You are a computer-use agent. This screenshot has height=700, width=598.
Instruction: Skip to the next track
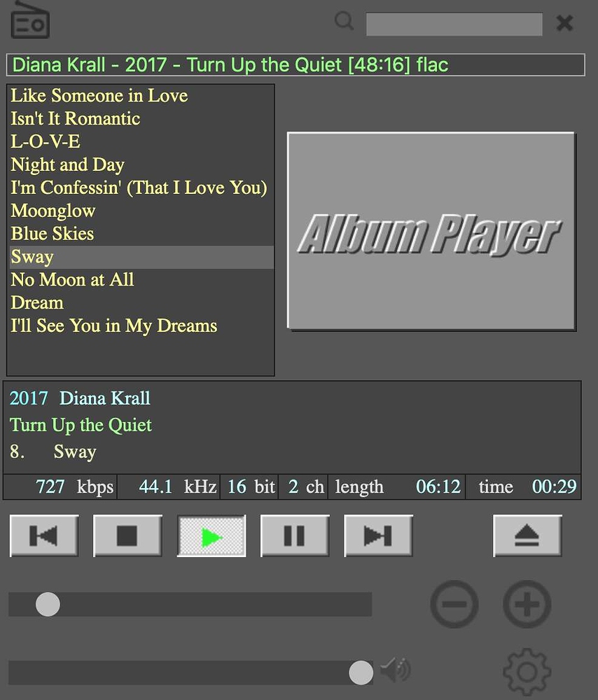[x=378, y=535]
